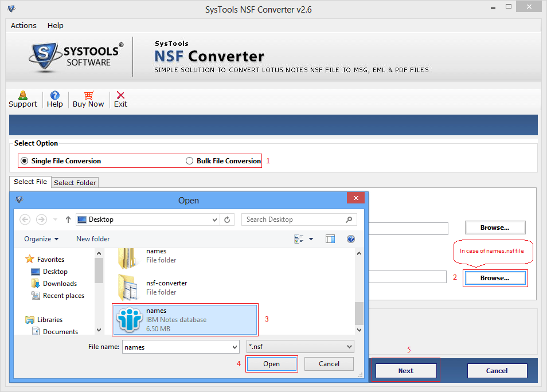Screen dimensions: 547x392
Task: Click the Browse button for names.nsf
Action: coord(495,278)
